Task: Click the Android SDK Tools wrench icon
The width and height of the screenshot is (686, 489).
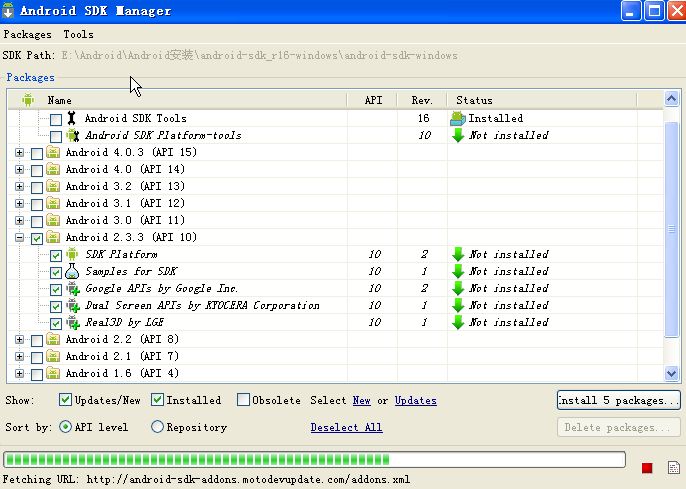Action: 72,118
